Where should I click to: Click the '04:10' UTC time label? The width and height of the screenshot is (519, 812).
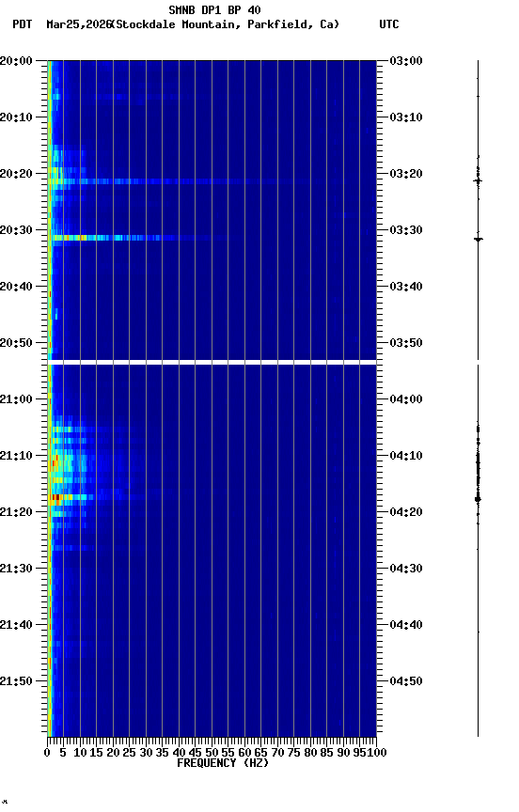point(406,456)
